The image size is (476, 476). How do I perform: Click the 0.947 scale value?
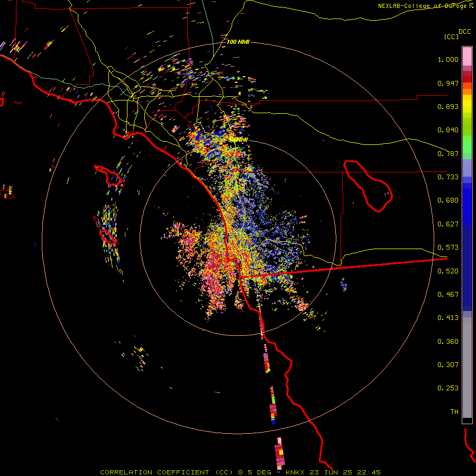point(448,83)
